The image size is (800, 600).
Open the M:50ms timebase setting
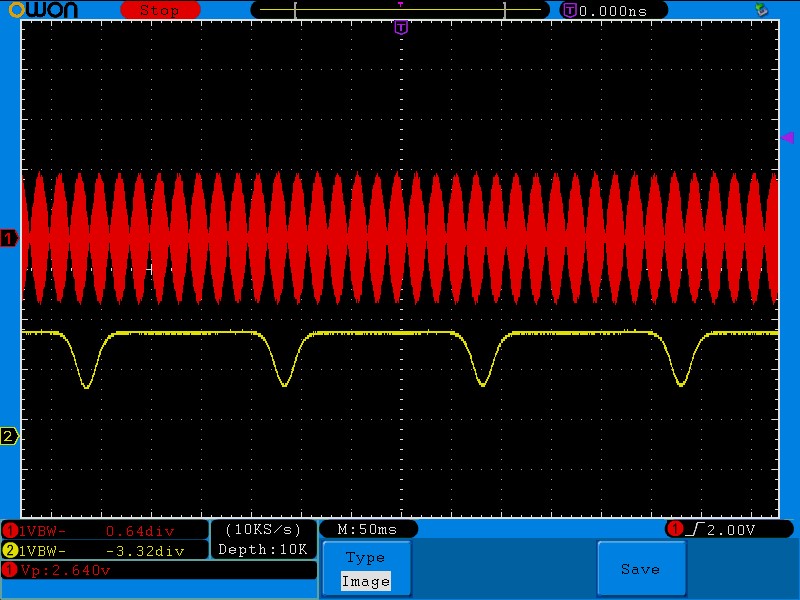368,528
